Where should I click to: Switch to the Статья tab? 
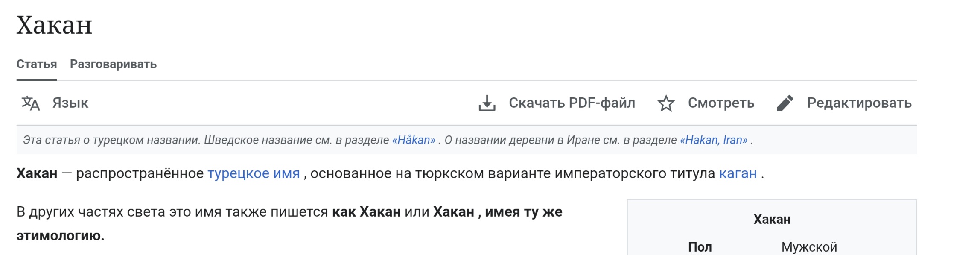37,64
